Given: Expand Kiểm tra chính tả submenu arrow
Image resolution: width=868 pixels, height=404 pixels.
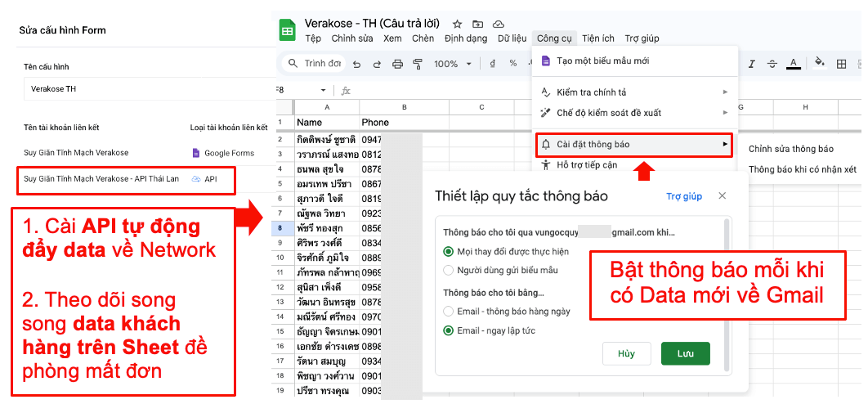Looking at the screenshot, I should tap(725, 92).
